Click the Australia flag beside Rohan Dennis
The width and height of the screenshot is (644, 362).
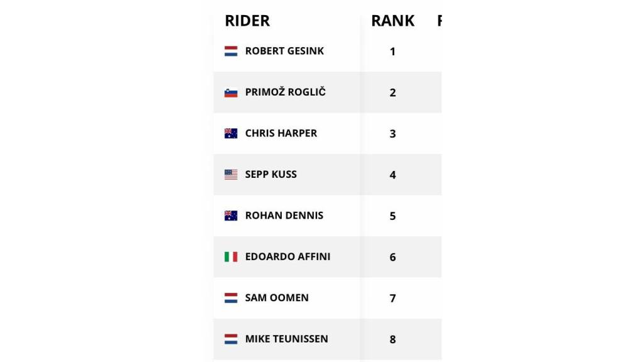(x=231, y=216)
